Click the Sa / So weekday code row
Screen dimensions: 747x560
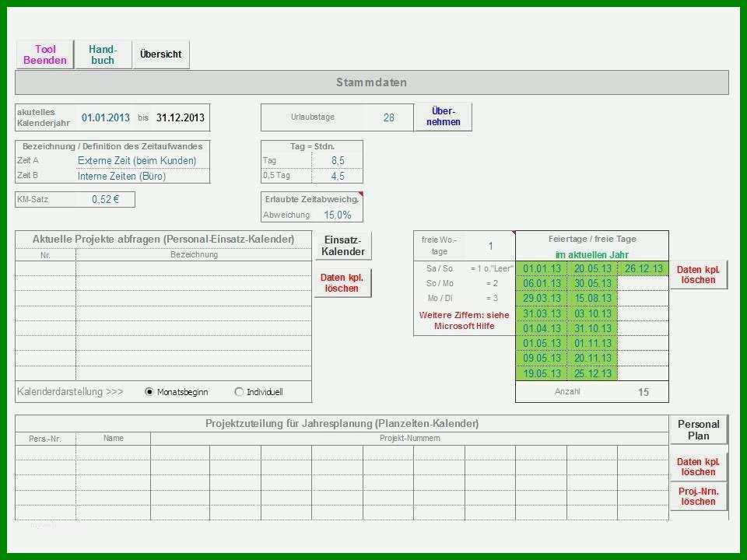point(465,268)
